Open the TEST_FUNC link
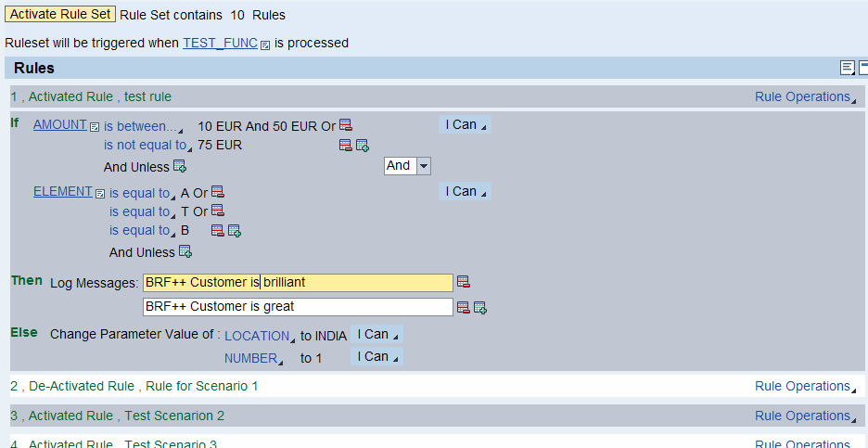This screenshot has width=868, height=448. (x=220, y=43)
